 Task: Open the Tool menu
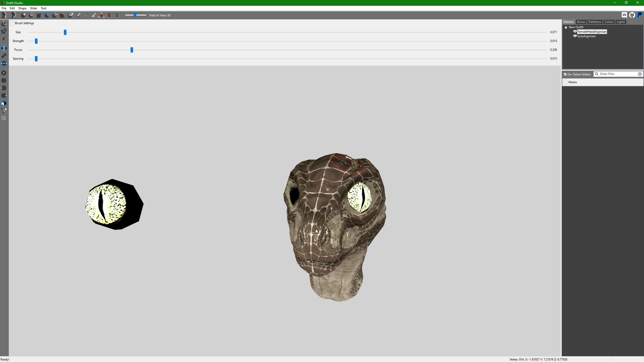point(44,8)
